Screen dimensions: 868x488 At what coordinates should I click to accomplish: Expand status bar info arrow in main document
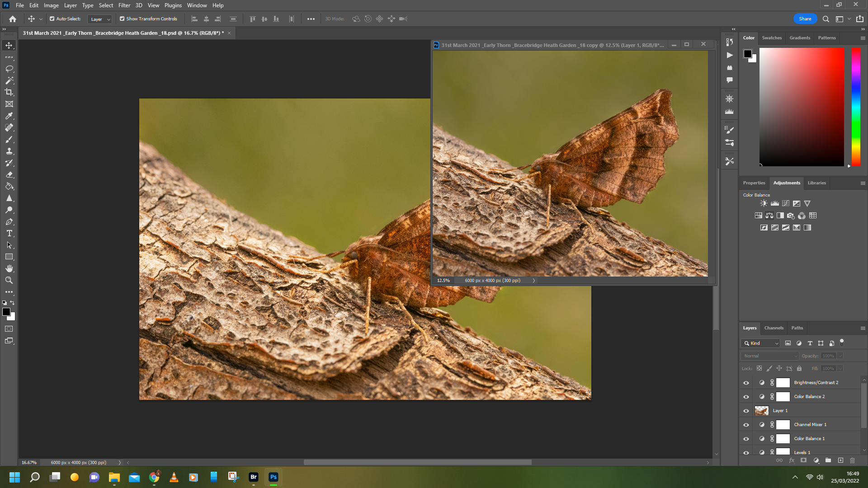point(120,463)
